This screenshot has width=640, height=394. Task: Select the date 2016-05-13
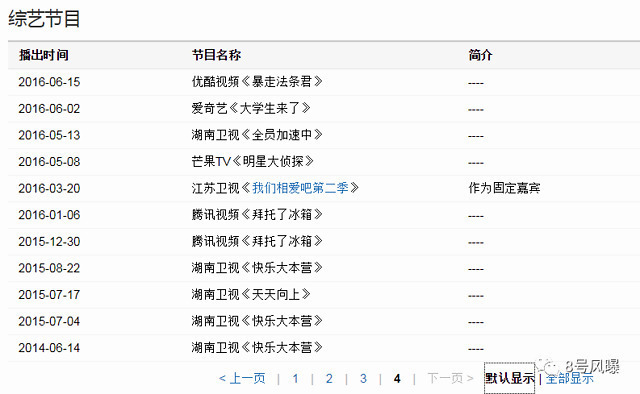tap(49, 135)
